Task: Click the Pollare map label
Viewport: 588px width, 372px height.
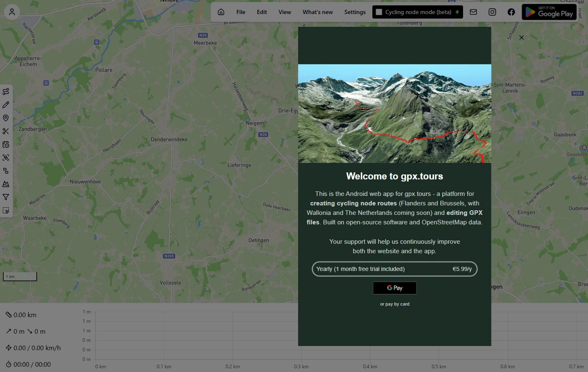Action: pyautogui.click(x=104, y=70)
